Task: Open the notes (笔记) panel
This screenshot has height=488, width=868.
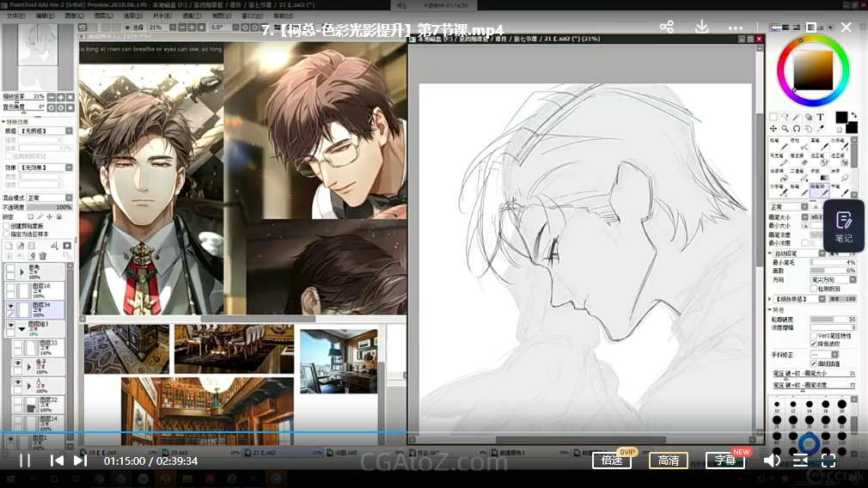Action: tap(843, 225)
